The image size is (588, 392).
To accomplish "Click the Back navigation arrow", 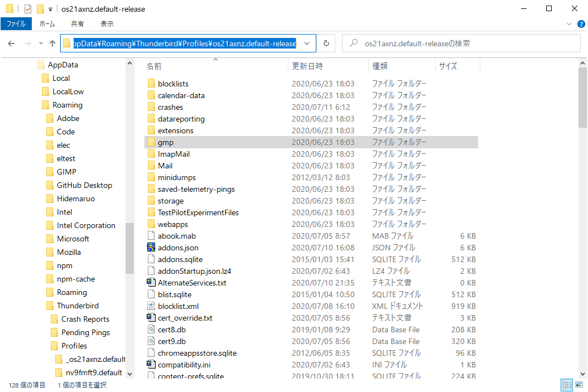I will [x=11, y=43].
